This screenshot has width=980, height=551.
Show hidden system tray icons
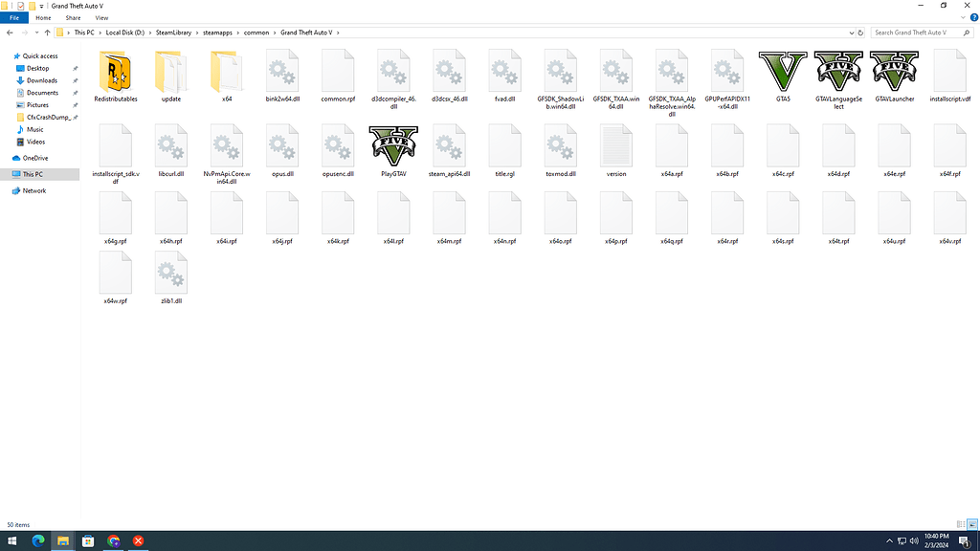(x=889, y=541)
